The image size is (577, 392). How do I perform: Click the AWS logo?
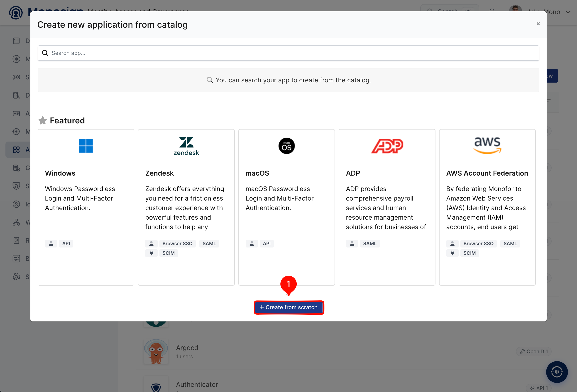[487, 146]
